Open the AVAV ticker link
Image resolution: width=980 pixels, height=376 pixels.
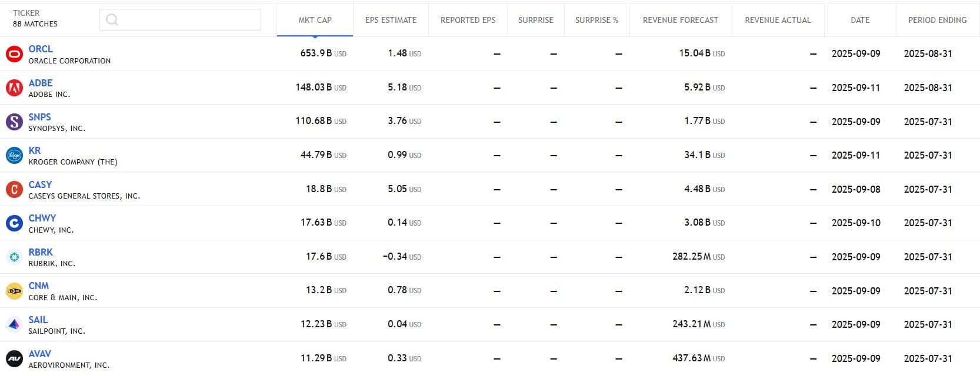[x=40, y=354]
